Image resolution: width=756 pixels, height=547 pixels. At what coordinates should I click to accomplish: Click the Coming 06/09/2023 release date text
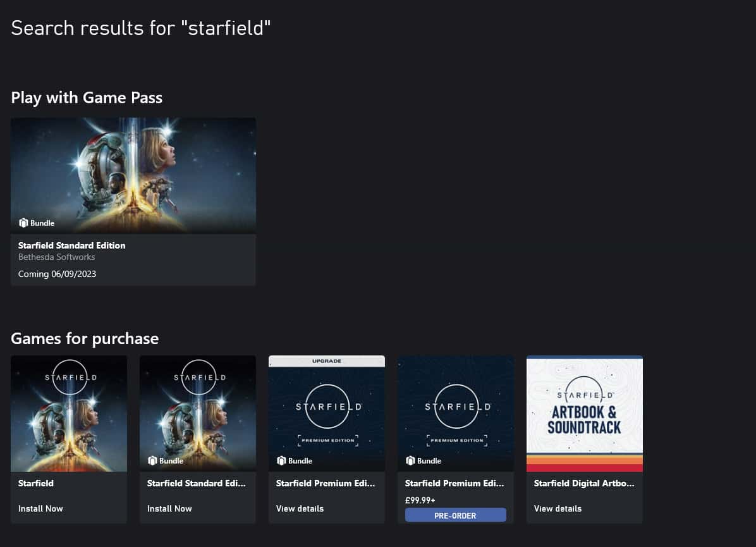[x=57, y=274]
